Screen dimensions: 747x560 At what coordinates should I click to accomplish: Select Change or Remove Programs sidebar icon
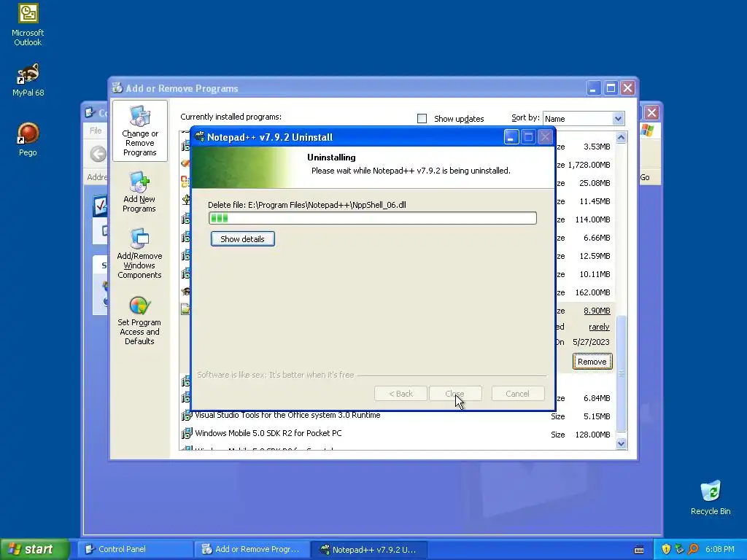point(139,131)
